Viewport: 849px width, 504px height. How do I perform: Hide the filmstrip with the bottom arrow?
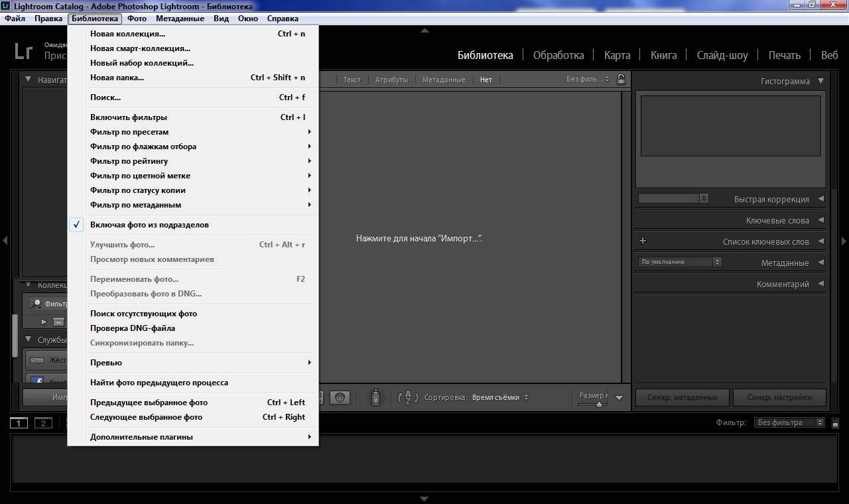tap(424, 499)
